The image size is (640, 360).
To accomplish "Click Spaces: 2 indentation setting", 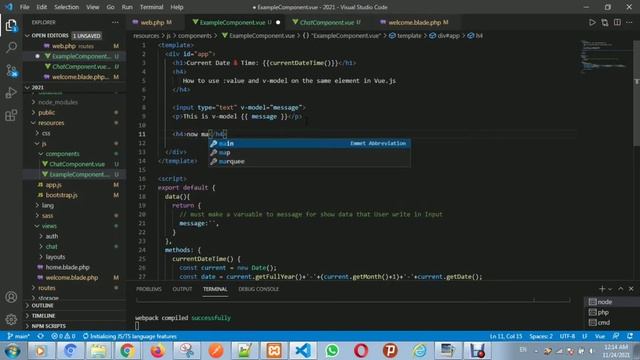I will click(x=541, y=336).
